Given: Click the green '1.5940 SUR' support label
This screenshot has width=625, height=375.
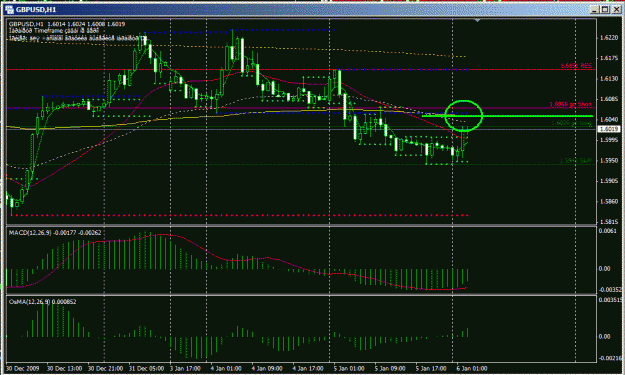Looking at the screenshot, I should click(x=576, y=161).
